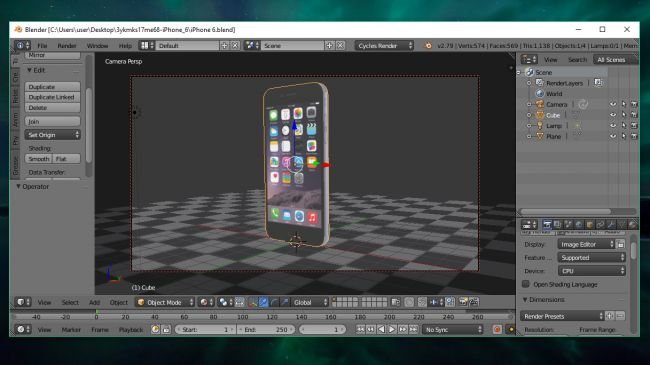Viewport: 650px width, 365px height.
Task: Click the Blender logo in the title bar
Action: [18, 29]
